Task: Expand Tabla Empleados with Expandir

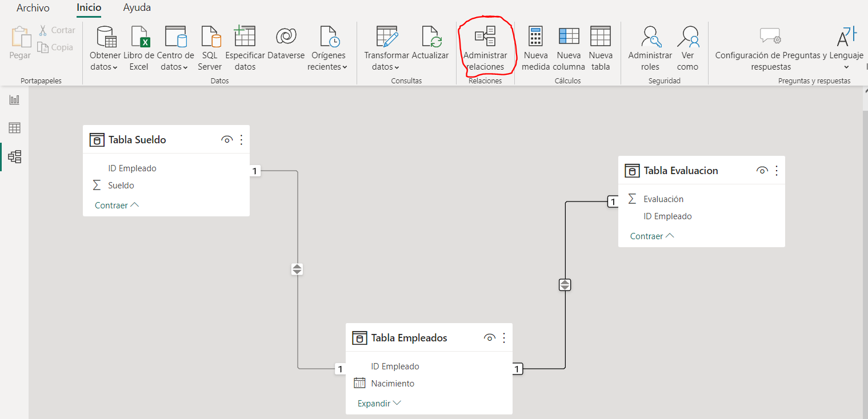Action: pos(379,404)
